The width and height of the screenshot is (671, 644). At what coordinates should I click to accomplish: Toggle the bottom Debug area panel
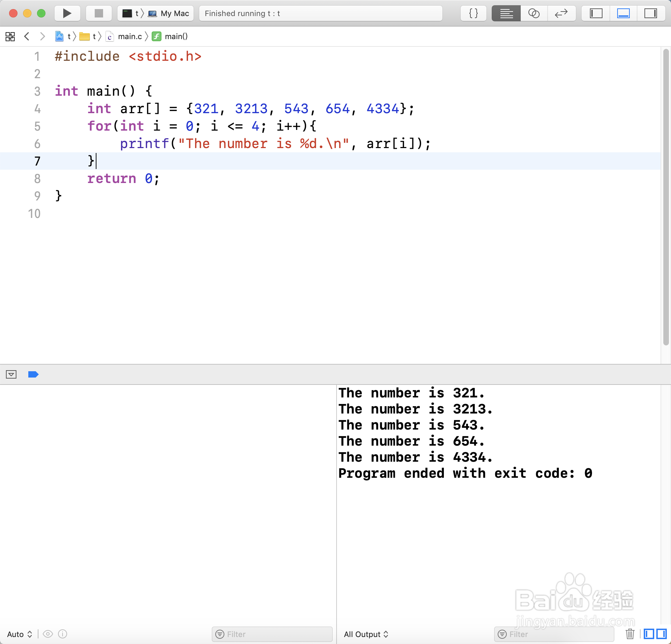click(x=623, y=13)
